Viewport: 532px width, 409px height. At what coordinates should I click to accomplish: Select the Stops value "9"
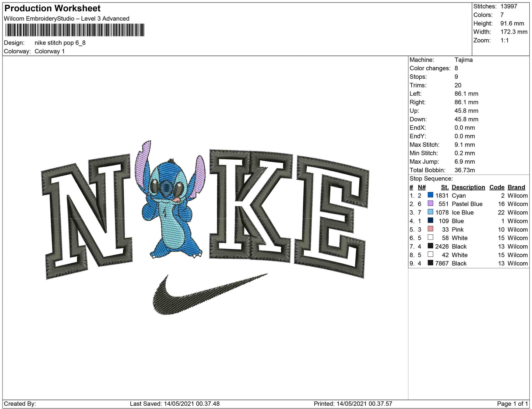pyautogui.click(x=456, y=77)
